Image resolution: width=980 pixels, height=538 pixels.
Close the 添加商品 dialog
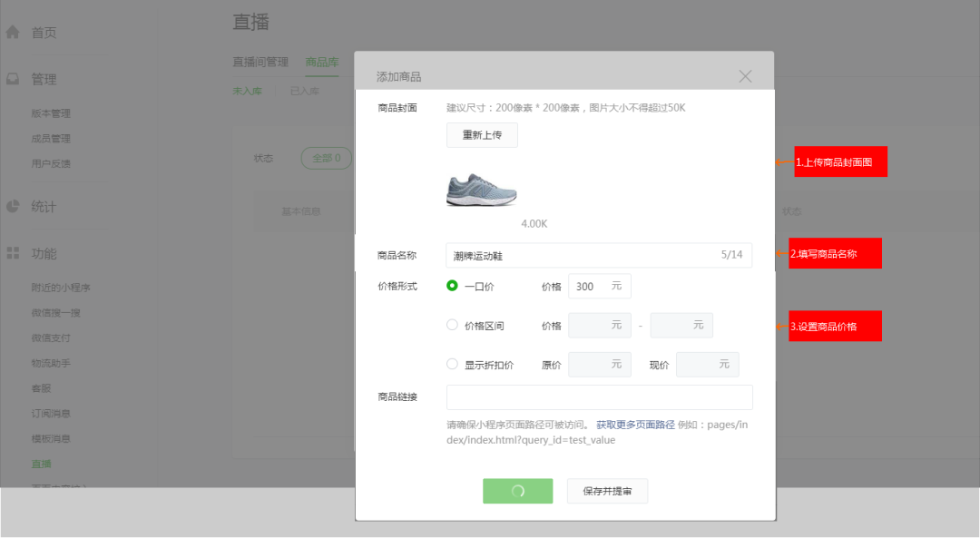point(745,76)
